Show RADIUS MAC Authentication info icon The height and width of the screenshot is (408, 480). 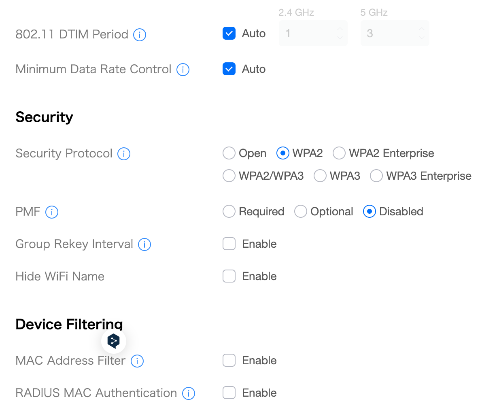pos(188,393)
